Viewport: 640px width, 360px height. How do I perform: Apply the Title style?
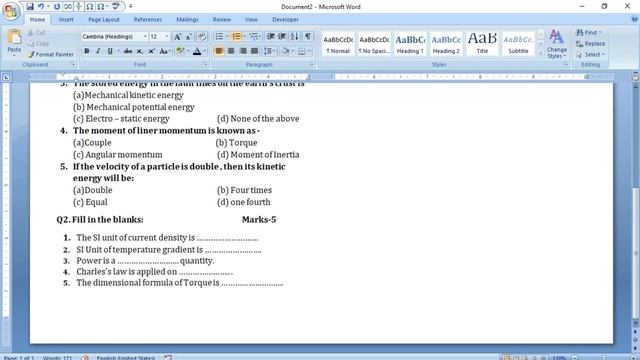(x=482, y=44)
